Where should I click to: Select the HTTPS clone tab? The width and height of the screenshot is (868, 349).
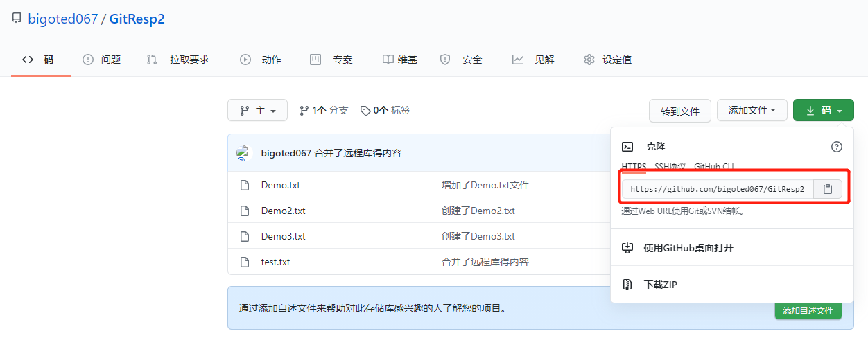(x=634, y=167)
